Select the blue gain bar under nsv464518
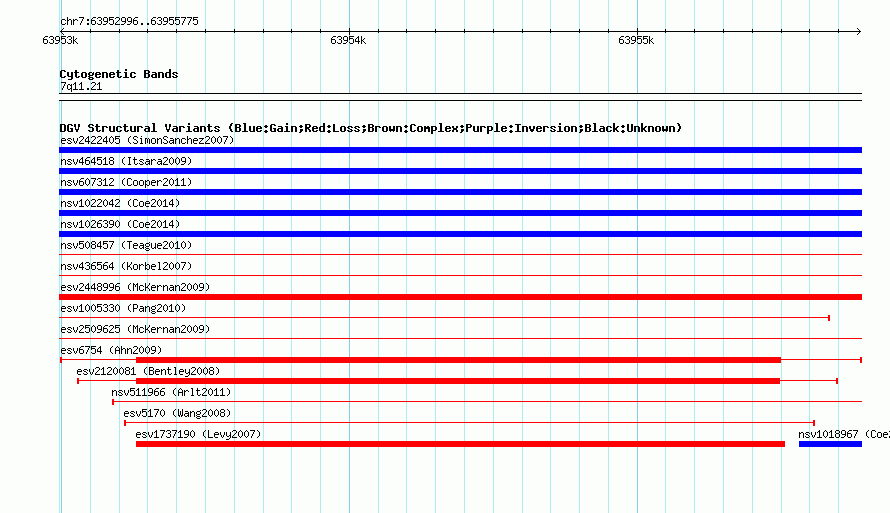890x513 pixels. (460, 171)
